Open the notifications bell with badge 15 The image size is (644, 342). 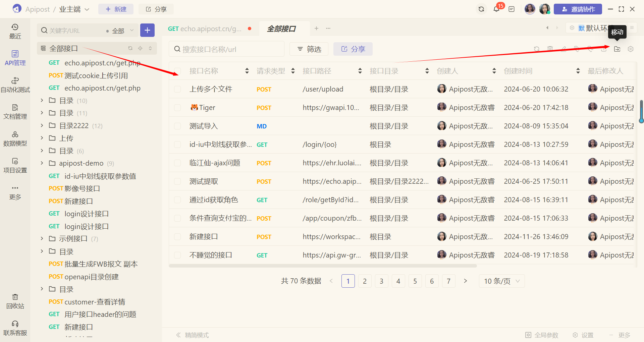click(497, 9)
